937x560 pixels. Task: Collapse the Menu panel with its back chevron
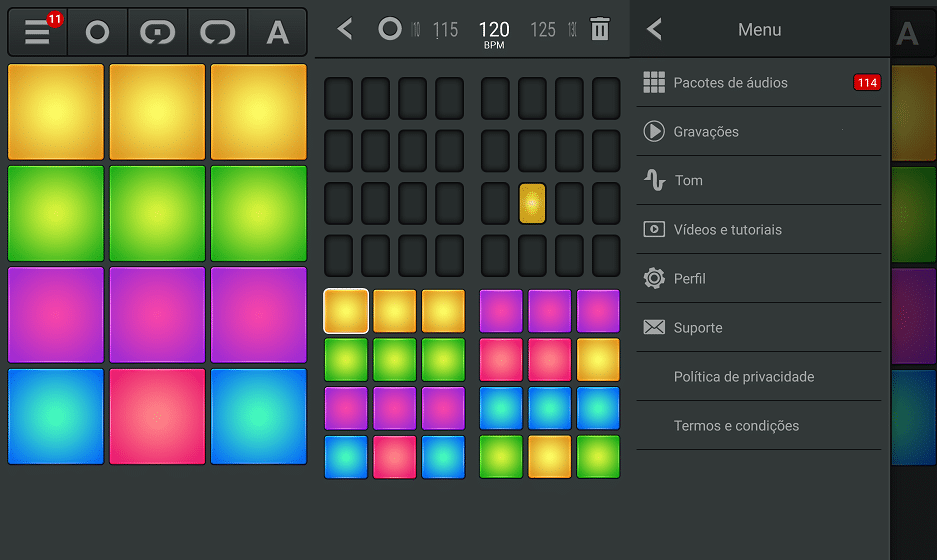[x=655, y=30]
